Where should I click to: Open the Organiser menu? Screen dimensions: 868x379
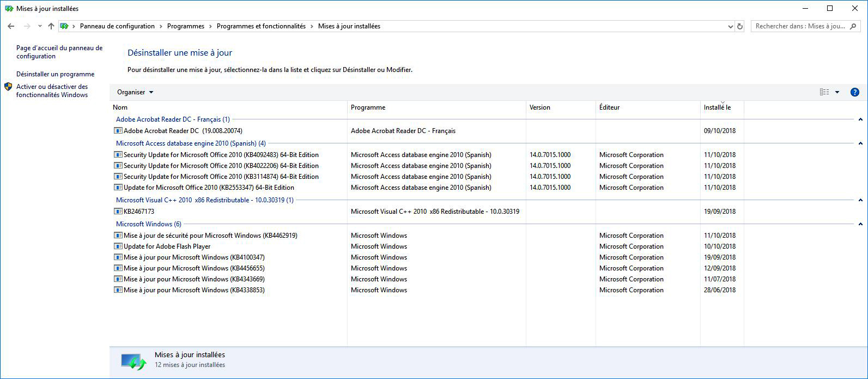[x=135, y=92]
